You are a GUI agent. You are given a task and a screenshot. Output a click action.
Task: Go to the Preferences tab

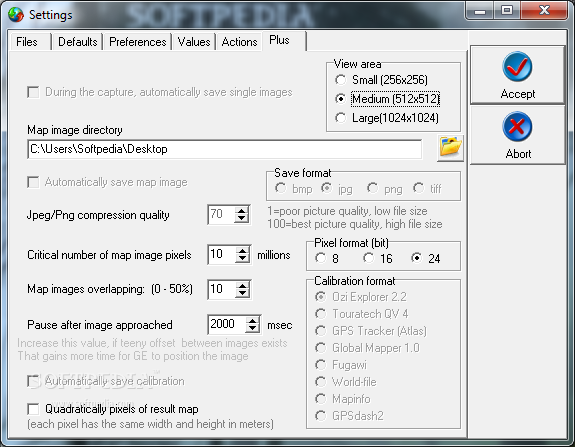pyautogui.click(x=138, y=42)
